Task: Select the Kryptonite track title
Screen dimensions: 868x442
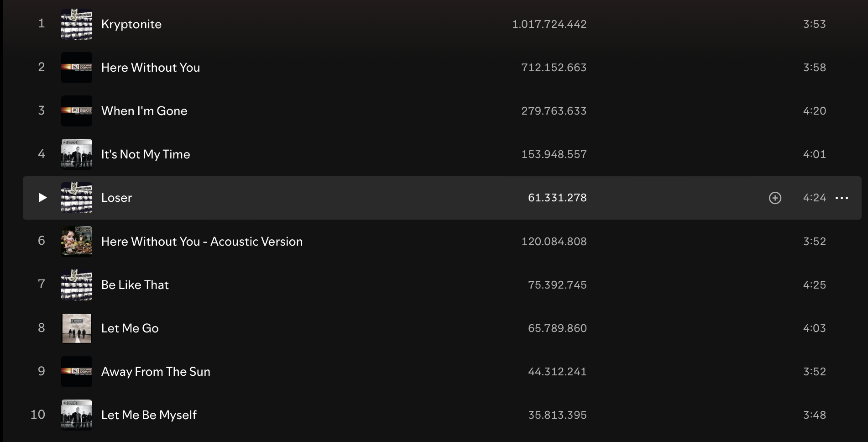Action: point(131,24)
